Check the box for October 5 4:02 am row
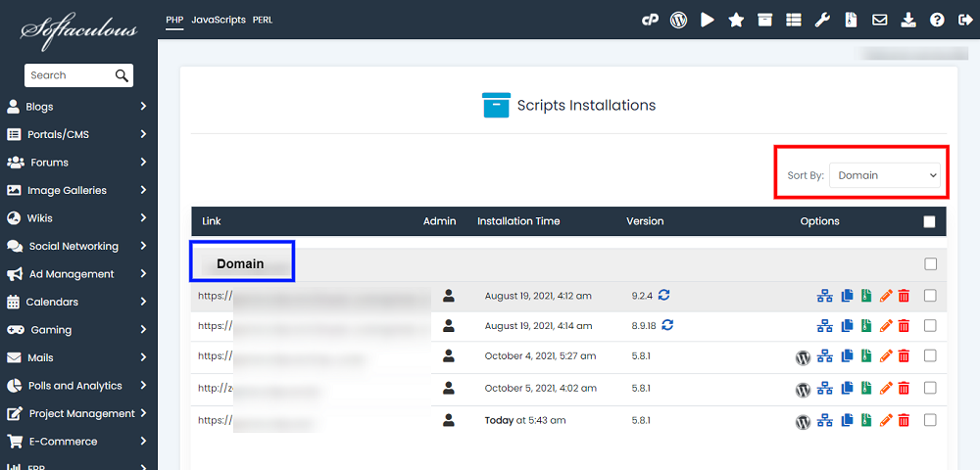 point(930,388)
